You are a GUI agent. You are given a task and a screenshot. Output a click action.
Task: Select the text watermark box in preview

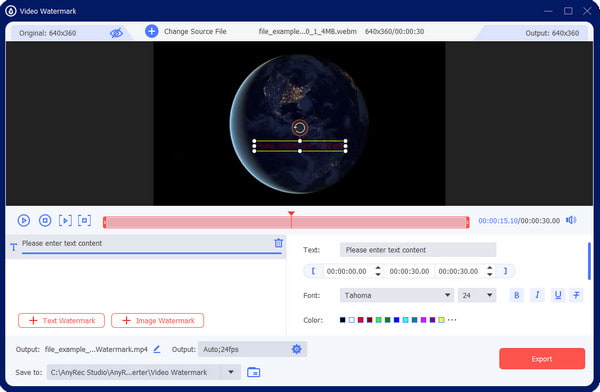click(300, 146)
